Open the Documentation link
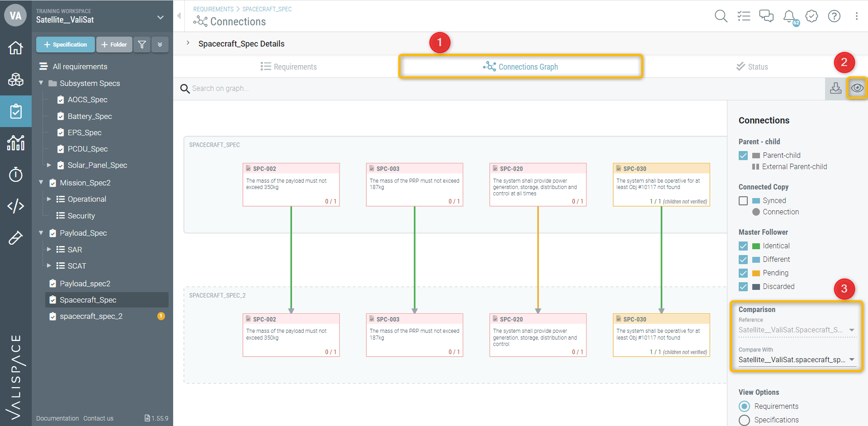 point(57,418)
